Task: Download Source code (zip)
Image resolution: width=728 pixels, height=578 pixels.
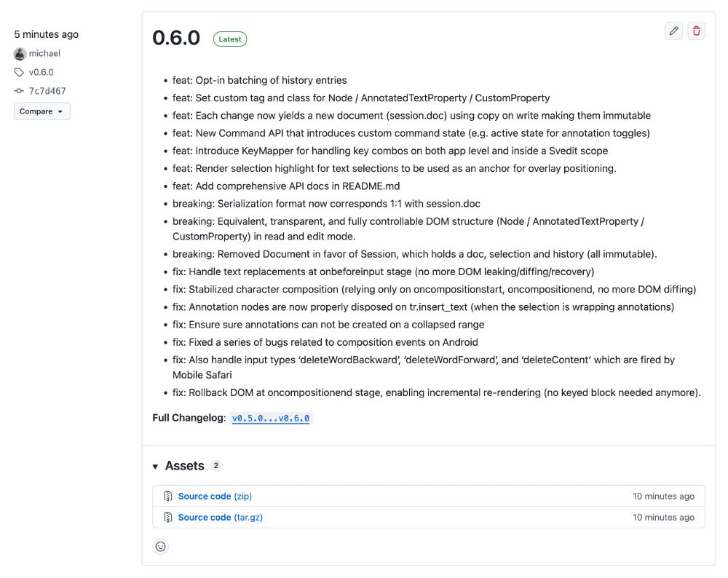Action: (x=215, y=496)
